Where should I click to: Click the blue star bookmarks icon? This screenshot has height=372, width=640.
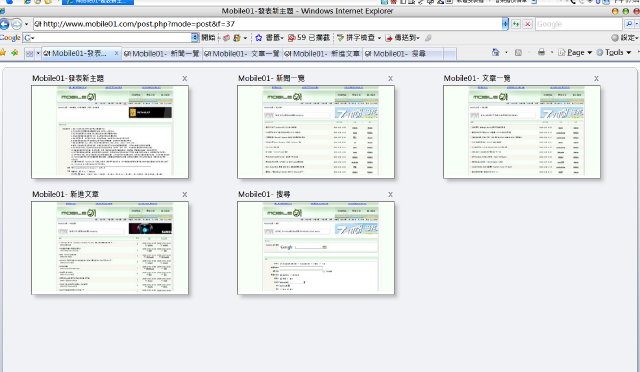tap(258, 38)
